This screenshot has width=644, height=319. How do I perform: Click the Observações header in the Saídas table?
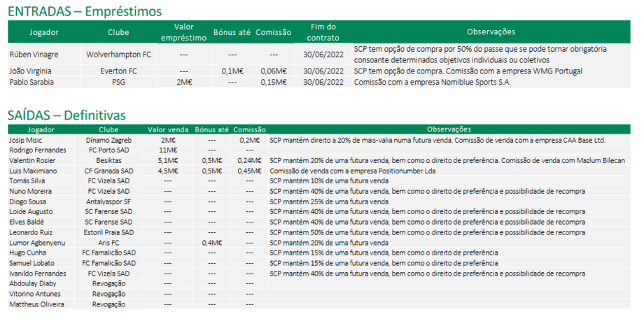point(449,129)
